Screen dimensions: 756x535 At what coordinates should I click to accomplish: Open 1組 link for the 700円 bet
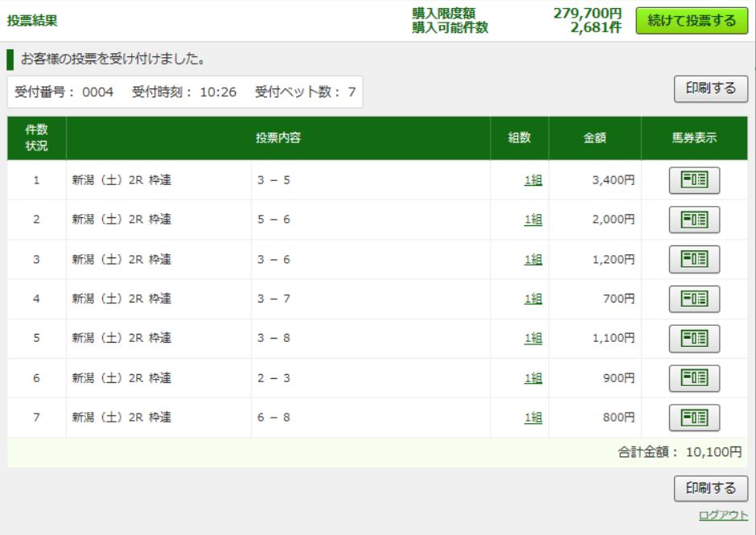coord(532,299)
